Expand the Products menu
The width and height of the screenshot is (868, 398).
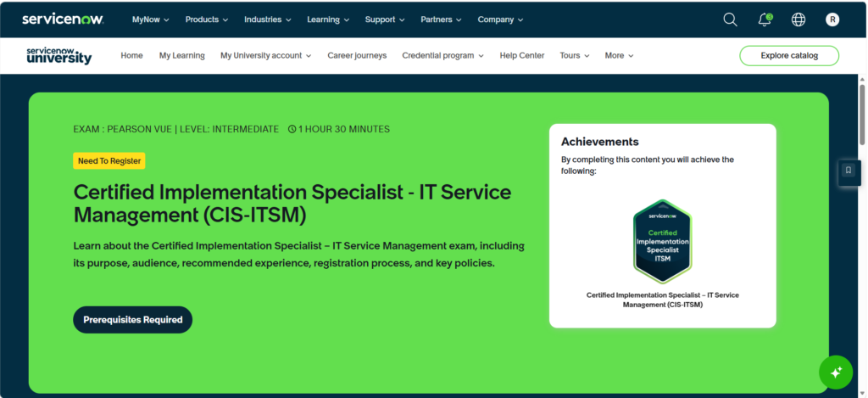pos(207,20)
